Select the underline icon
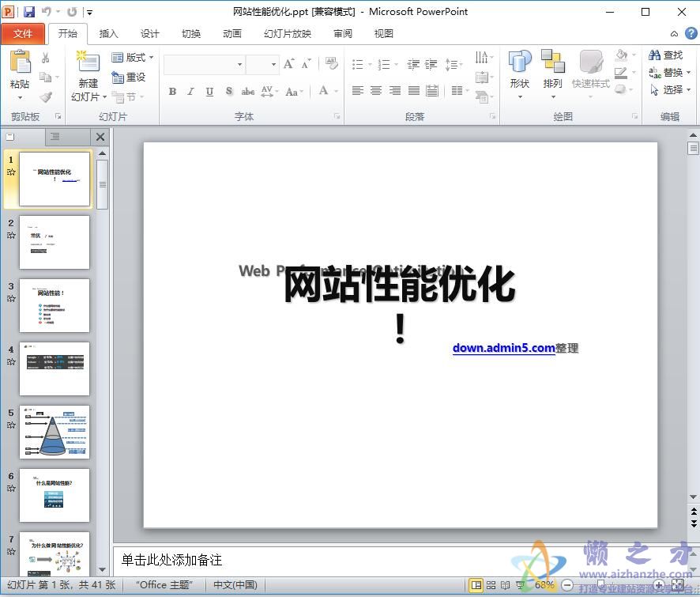Screen dimensions: 700x597 coord(209,91)
